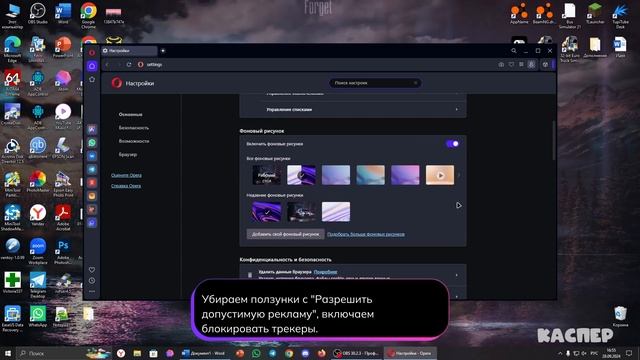Open Yandex browser desktop icon
Screen dimensions: 640x360
point(38,216)
